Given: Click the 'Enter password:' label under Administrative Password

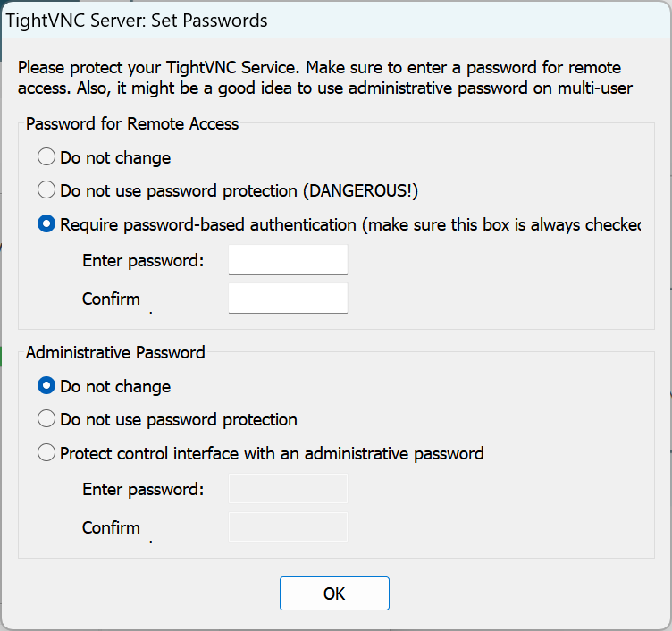Looking at the screenshot, I should tap(143, 489).
